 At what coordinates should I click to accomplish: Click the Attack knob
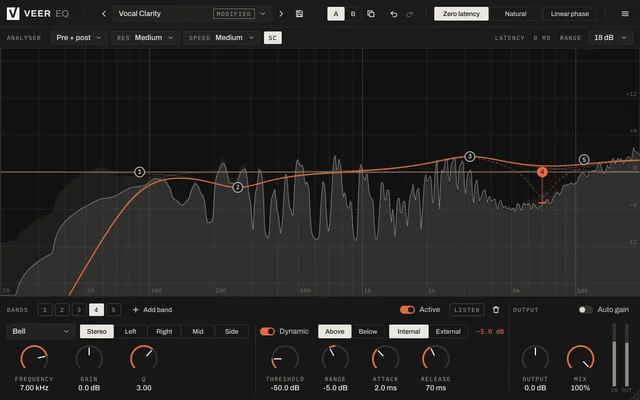(x=385, y=359)
